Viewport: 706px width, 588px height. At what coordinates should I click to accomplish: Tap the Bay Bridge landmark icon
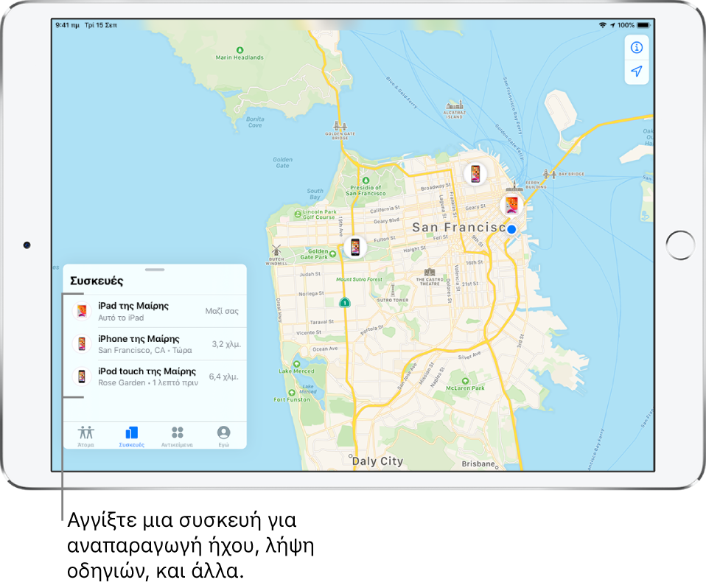point(548,174)
